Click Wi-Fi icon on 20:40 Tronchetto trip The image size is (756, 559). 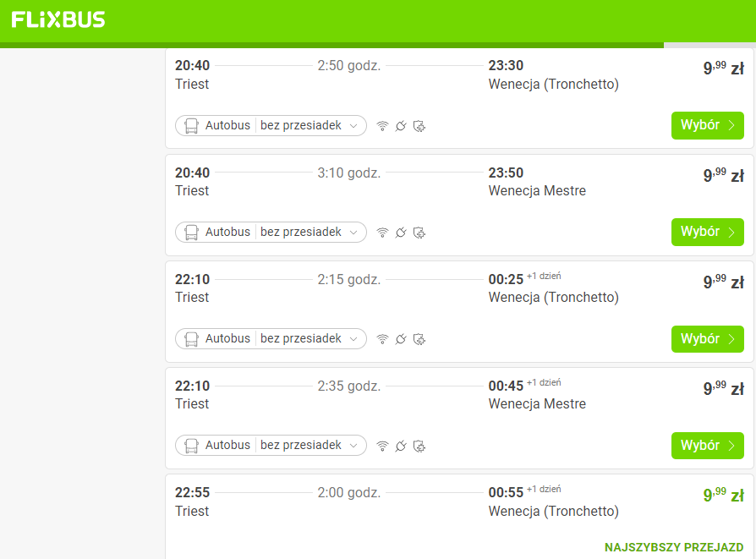click(x=382, y=126)
